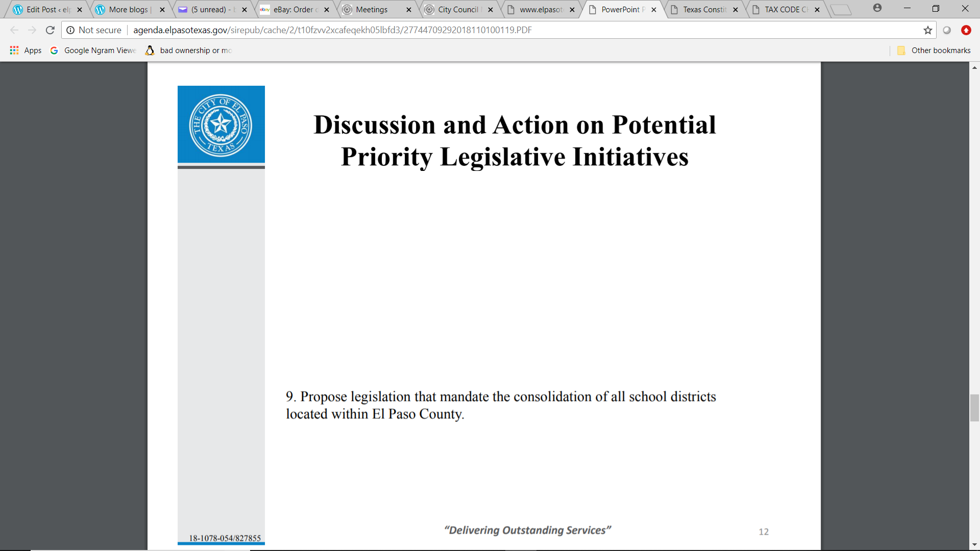Close the Meetings tab

408,9
